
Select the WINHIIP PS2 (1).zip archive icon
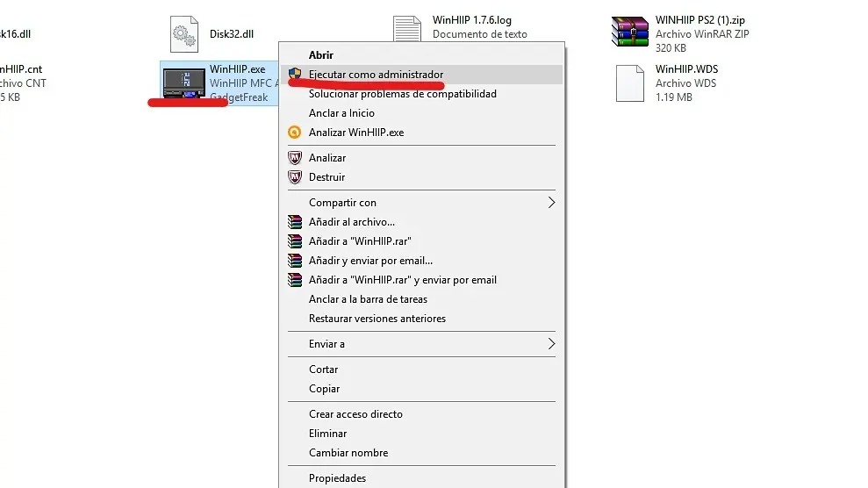pyautogui.click(x=630, y=32)
